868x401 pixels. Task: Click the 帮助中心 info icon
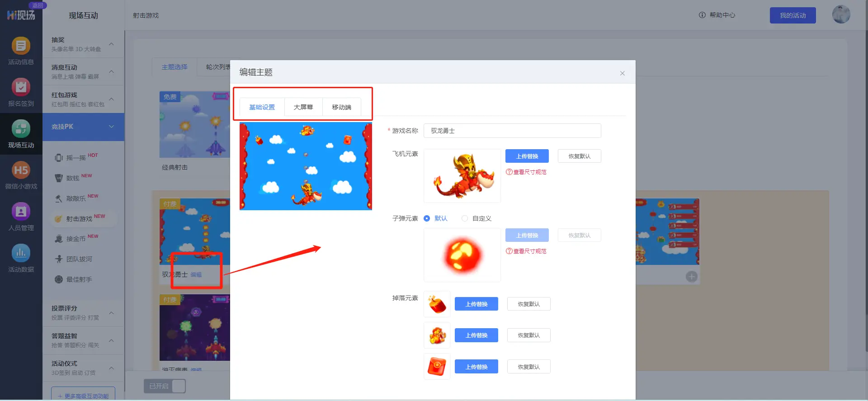[702, 15]
